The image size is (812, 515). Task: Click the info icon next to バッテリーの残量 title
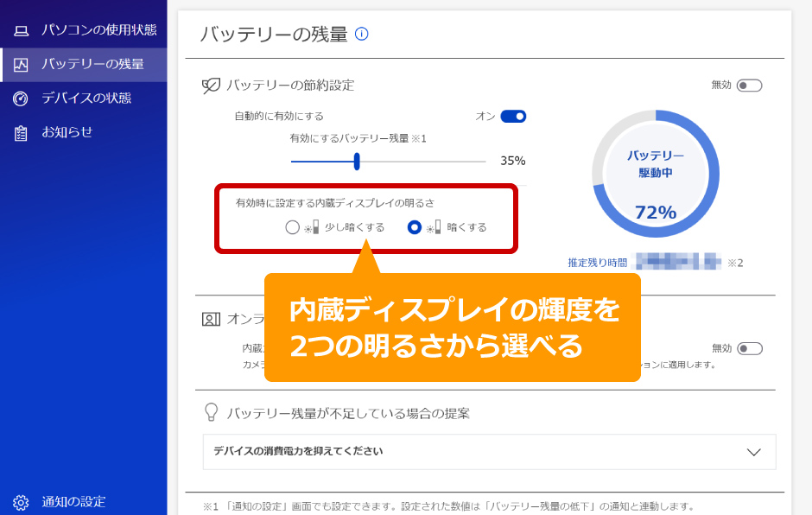(x=362, y=35)
